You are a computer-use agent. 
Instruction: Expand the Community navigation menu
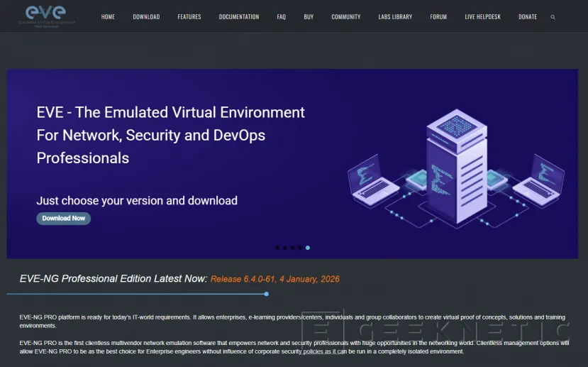346,17
